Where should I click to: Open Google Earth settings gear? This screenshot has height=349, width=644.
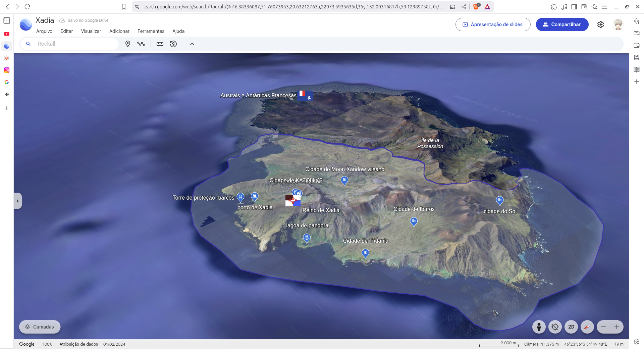(600, 24)
